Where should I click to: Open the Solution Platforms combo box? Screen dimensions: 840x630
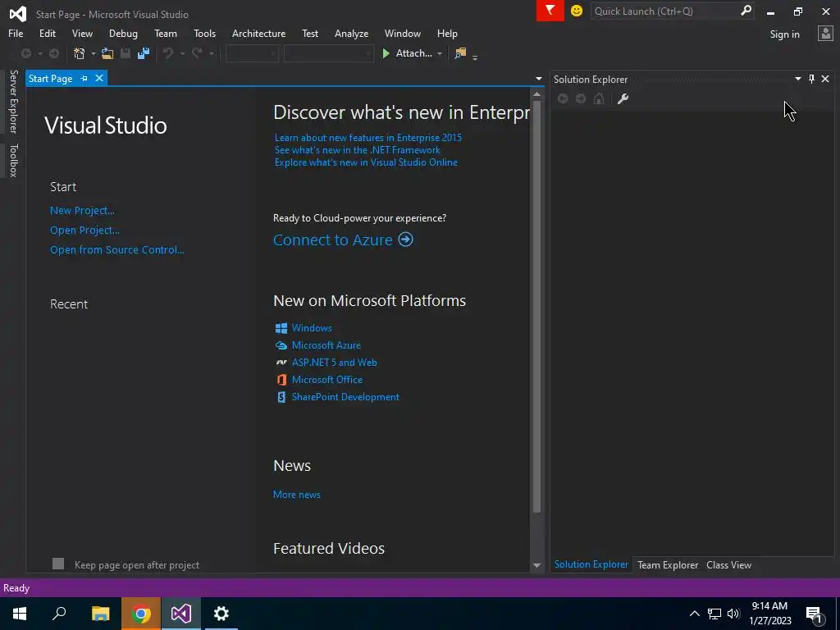pos(328,53)
